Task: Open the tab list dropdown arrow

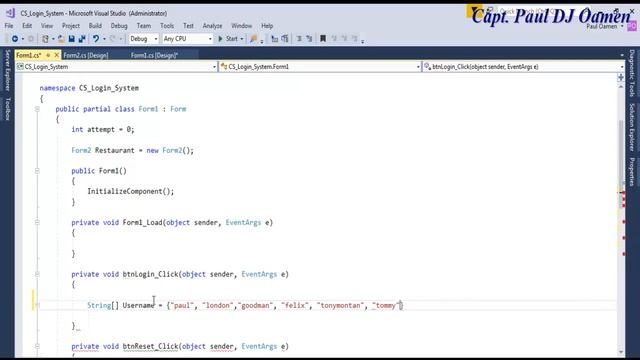Action: coord(622,55)
